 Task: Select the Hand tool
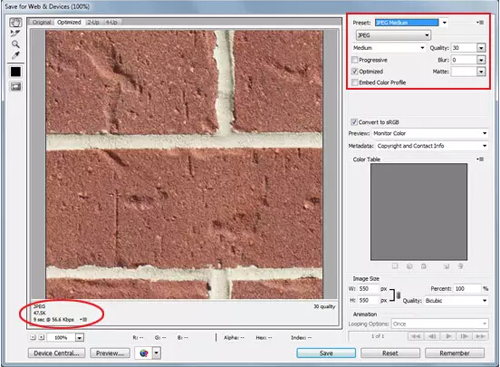click(x=15, y=22)
